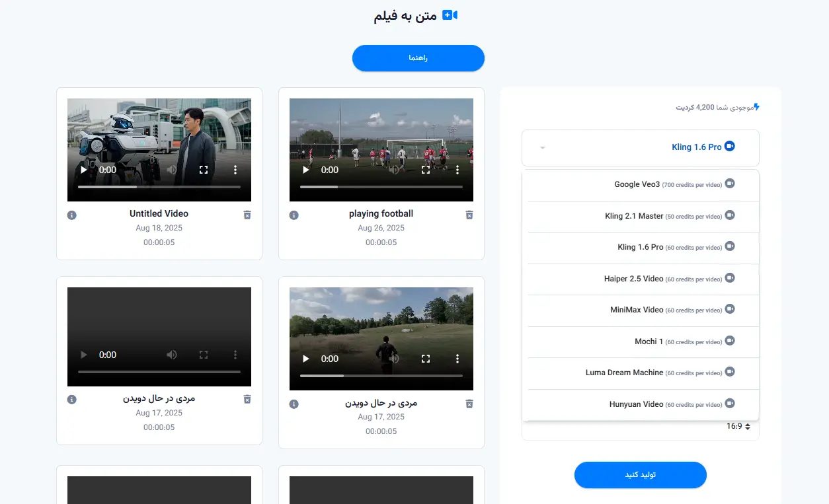Open the 16:9 aspect ratio selector
The image size is (829, 504).
click(x=738, y=427)
